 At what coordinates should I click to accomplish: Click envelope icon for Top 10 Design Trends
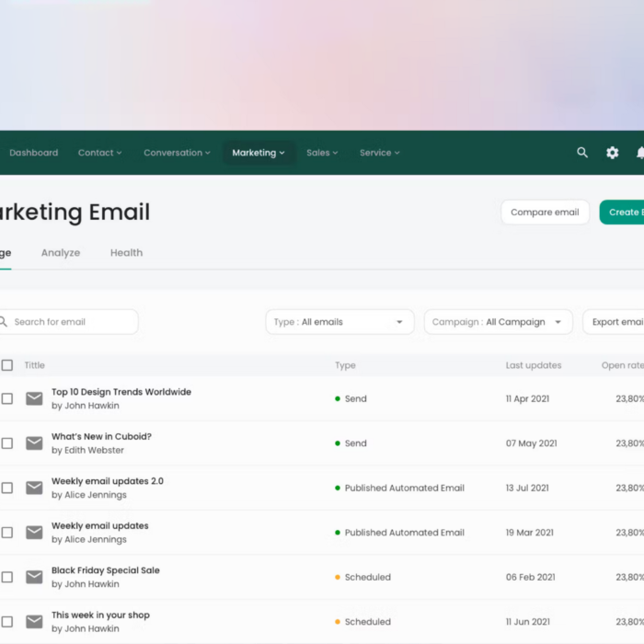point(34,398)
